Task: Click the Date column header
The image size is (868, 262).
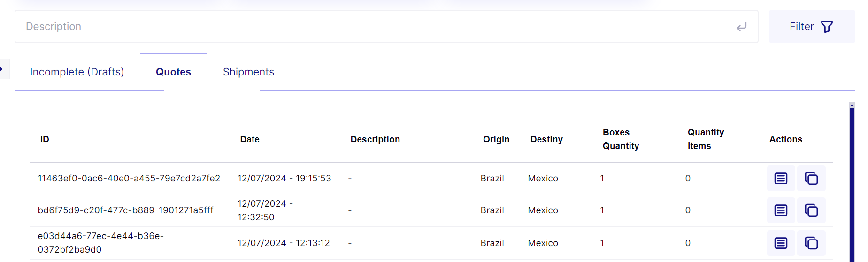Action: click(x=250, y=140)
